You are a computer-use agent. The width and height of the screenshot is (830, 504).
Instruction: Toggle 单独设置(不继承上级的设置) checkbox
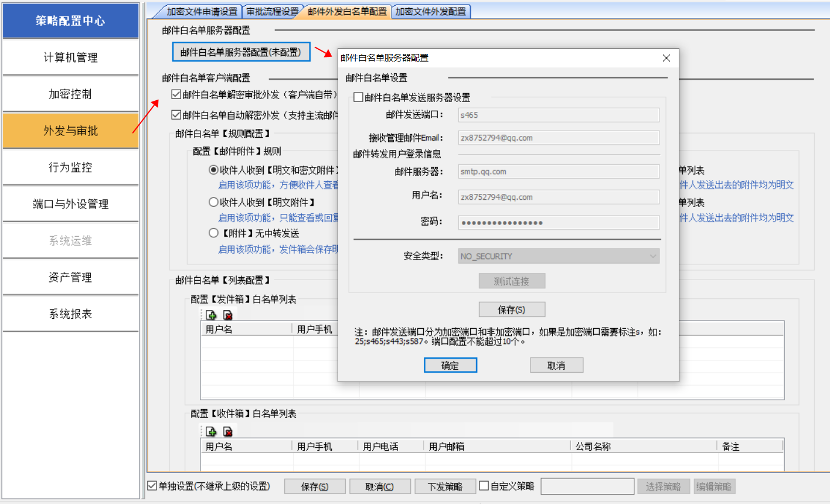pos(152,486)
